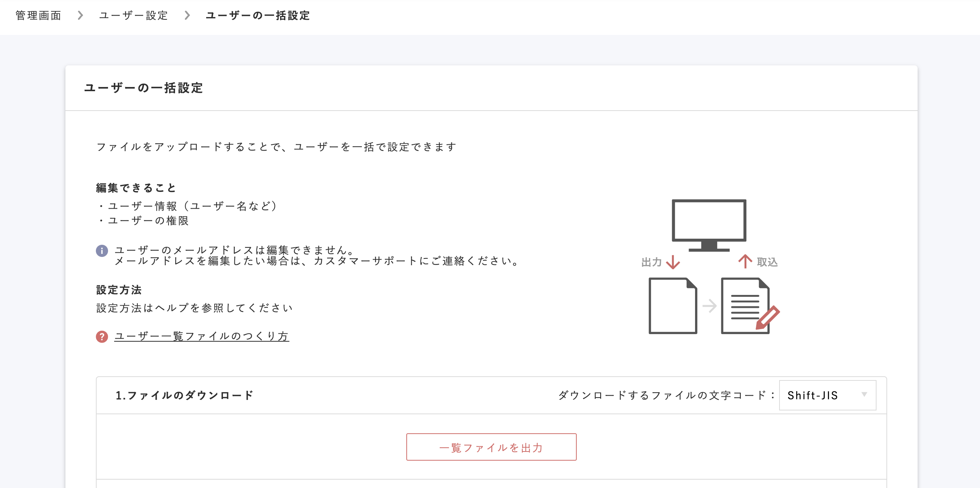
Task: Click the blue info icon beside the email address note
Action: point(102,251)
